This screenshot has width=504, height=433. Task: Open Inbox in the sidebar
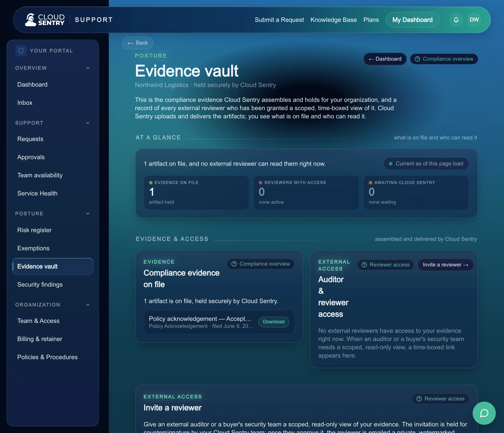53,103
